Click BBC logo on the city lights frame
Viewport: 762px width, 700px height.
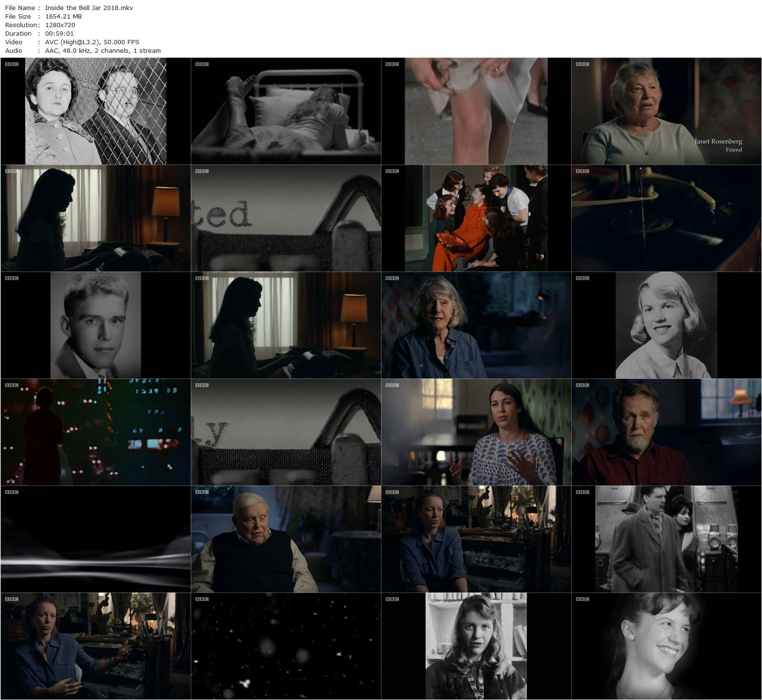coord(11,385)
